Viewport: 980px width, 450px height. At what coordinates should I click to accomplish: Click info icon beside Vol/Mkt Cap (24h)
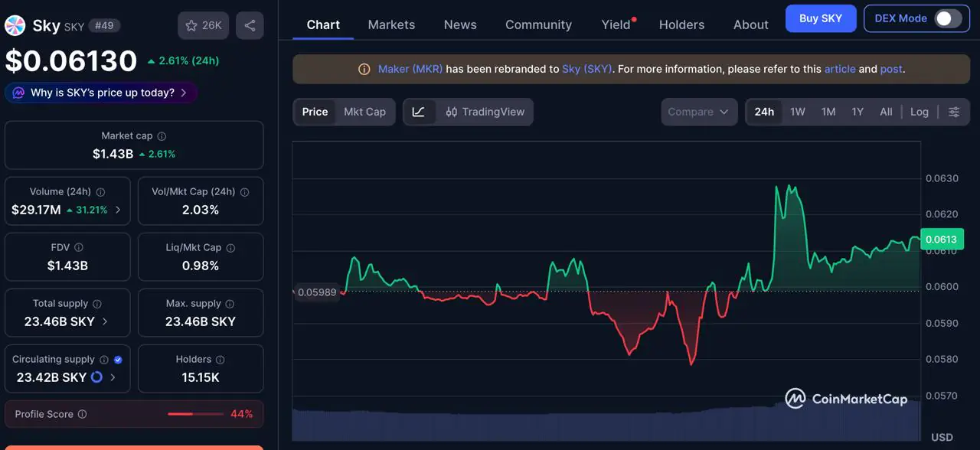[244, 192]
